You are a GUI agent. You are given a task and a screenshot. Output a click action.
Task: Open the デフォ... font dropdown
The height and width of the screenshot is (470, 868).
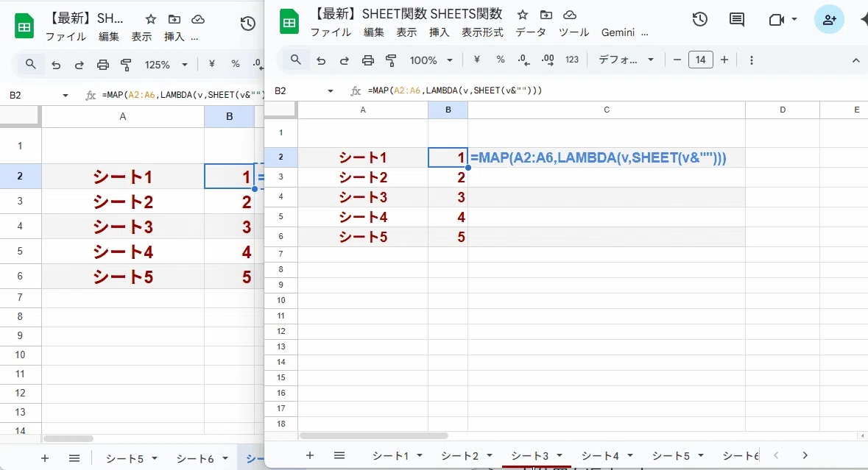(626, 60)
